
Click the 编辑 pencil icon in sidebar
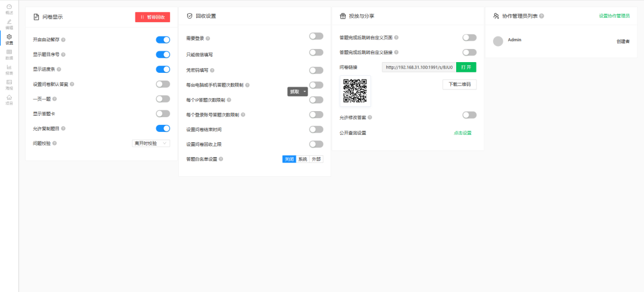9,24
